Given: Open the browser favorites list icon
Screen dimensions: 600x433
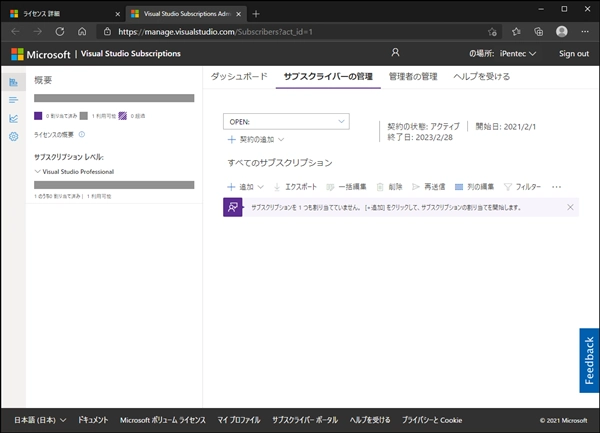Looking at the screenshot, I should point(516,32).
